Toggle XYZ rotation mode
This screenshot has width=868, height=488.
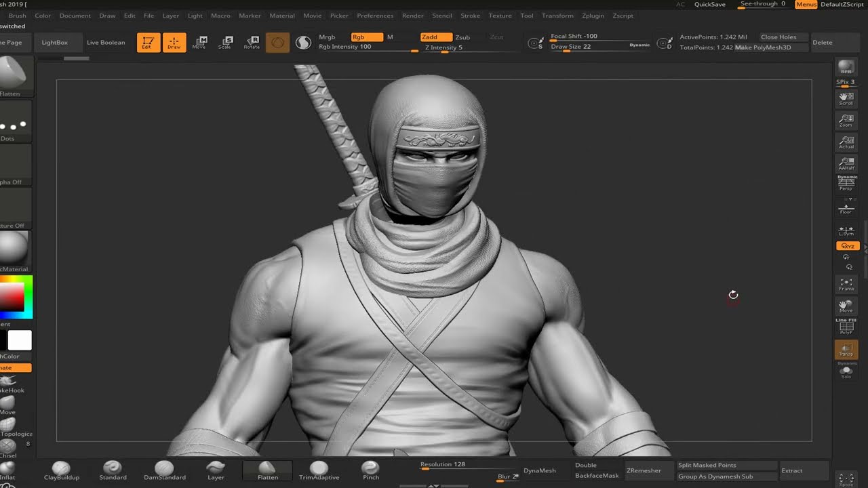click(x=848, y=246)
